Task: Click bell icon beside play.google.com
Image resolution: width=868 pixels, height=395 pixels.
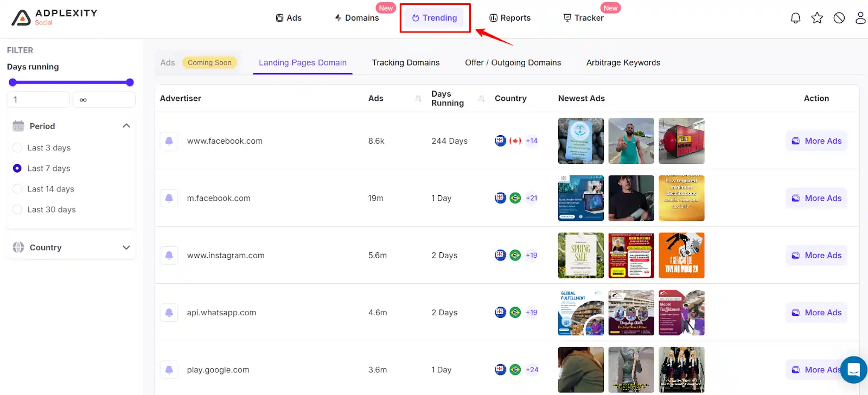Action: (169, 370)
